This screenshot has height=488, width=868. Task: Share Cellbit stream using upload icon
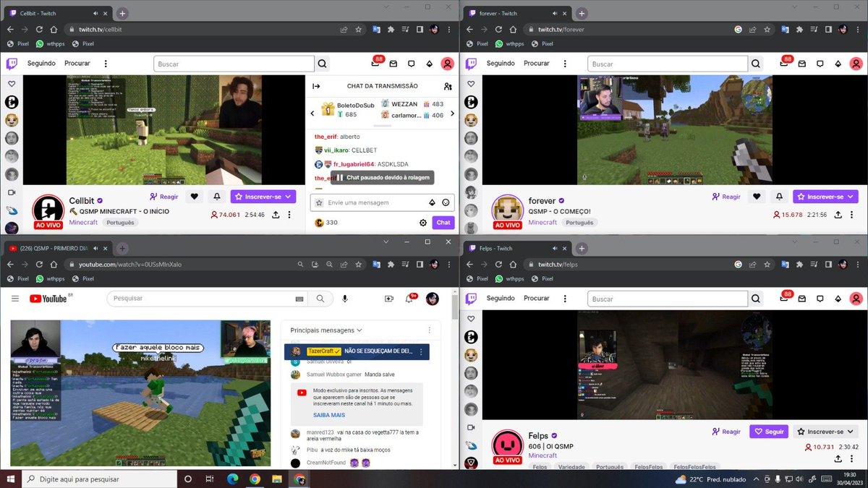click(276, 215)
